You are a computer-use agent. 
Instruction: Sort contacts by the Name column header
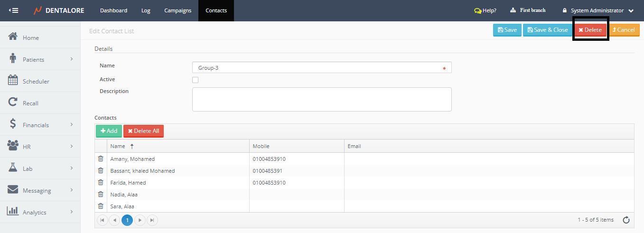coord(118,146)
